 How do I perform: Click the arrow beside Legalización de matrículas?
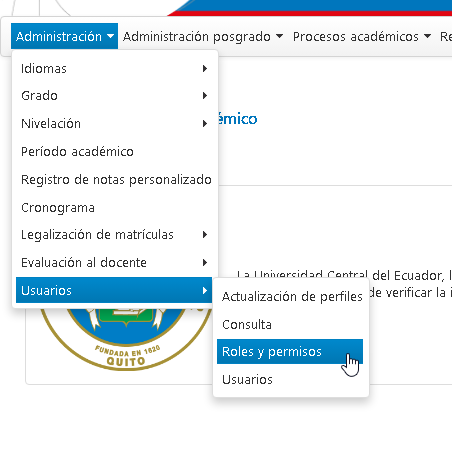pos(205,235)
